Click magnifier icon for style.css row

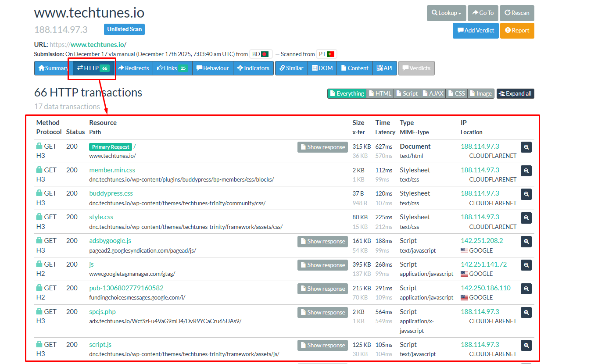pos(526,218)
